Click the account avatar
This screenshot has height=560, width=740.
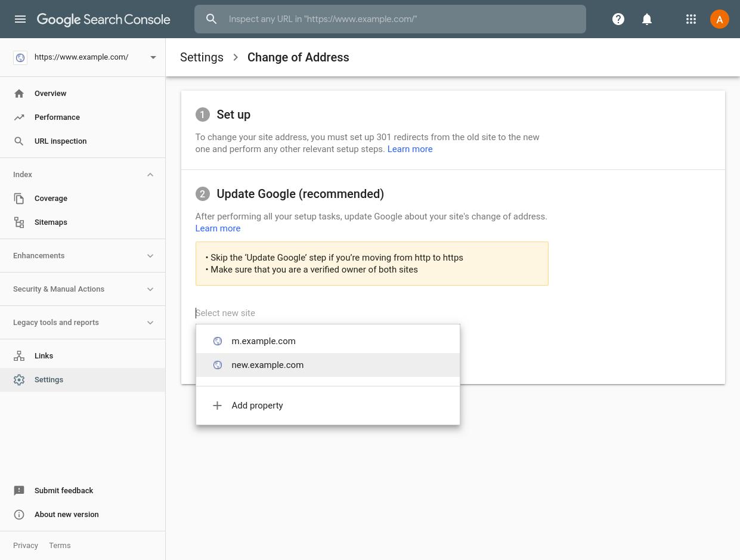(x=719, y=18)
